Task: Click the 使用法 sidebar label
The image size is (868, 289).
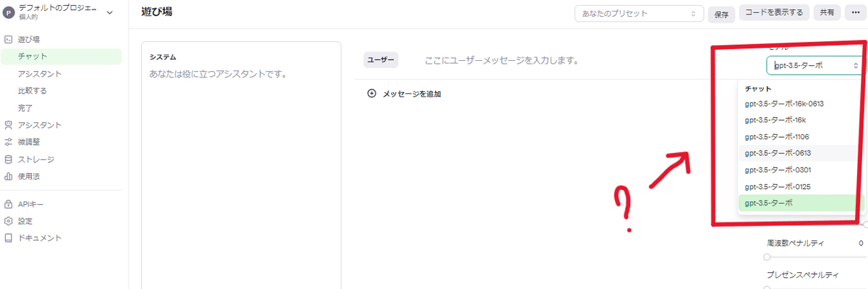Action: click(x=29, y=176)
